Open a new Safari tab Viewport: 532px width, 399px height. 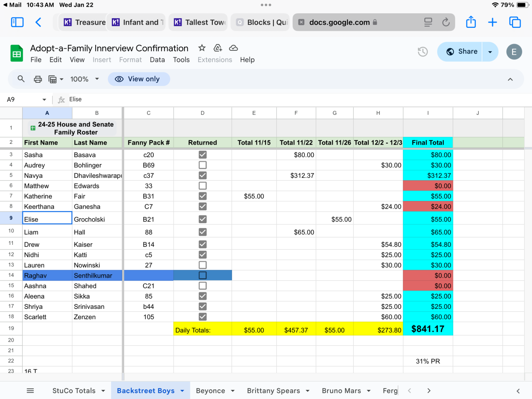492,22
